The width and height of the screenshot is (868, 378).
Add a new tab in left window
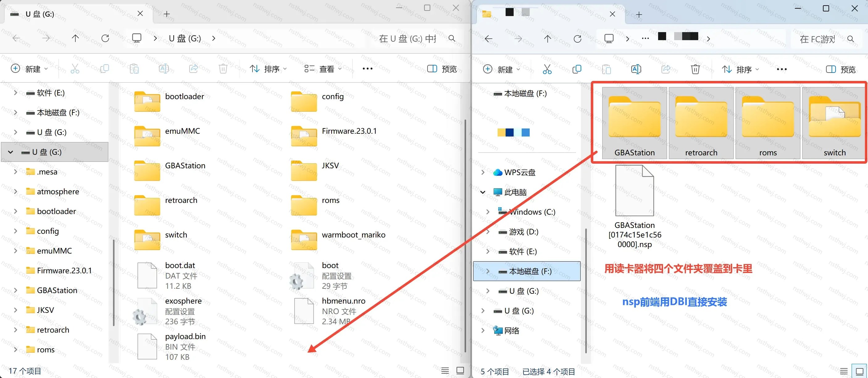pos(167,14)
